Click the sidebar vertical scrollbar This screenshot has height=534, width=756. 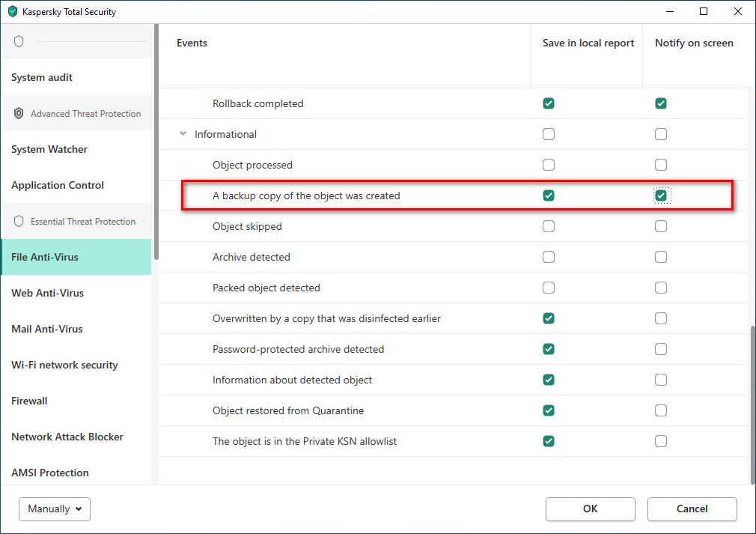156,142
